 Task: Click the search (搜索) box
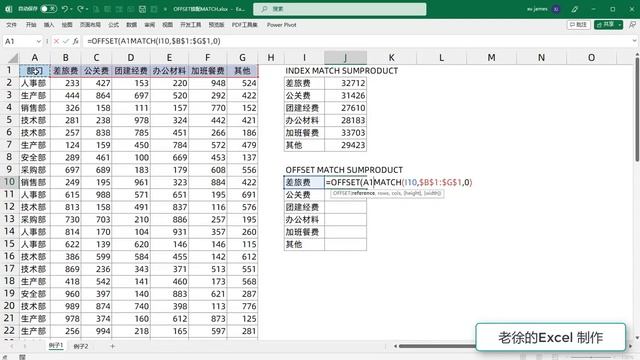340,9
